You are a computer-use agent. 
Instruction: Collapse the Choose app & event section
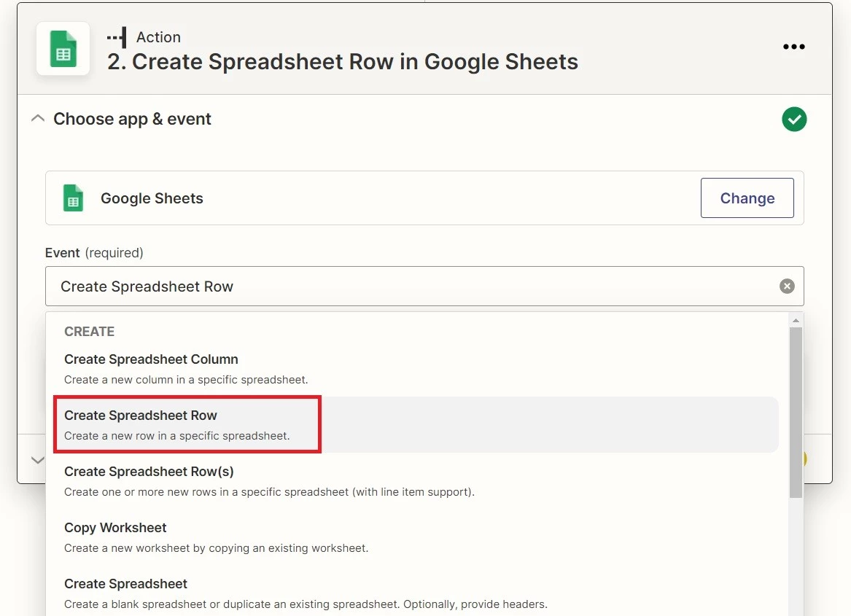(x=37, y=118)
